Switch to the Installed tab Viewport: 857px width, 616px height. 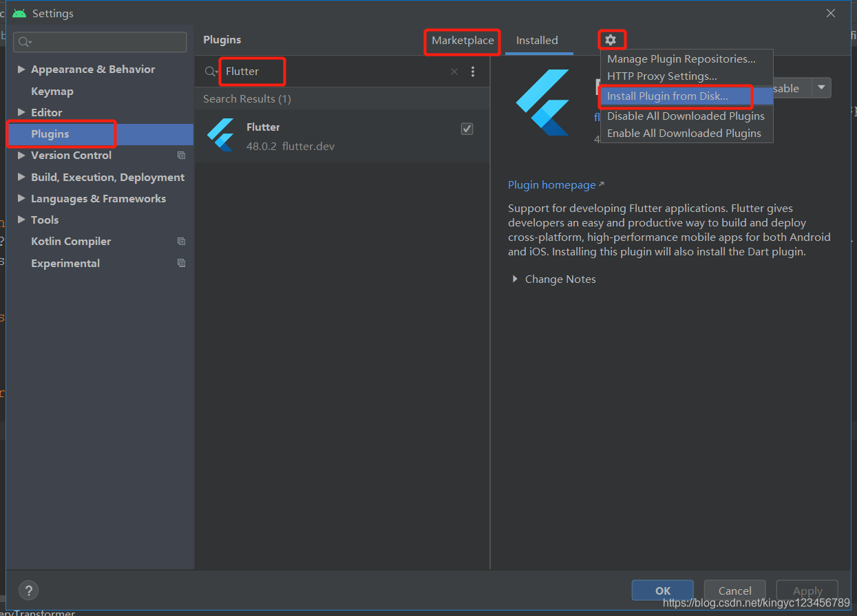pyautogui.click(x=537, y=41)
